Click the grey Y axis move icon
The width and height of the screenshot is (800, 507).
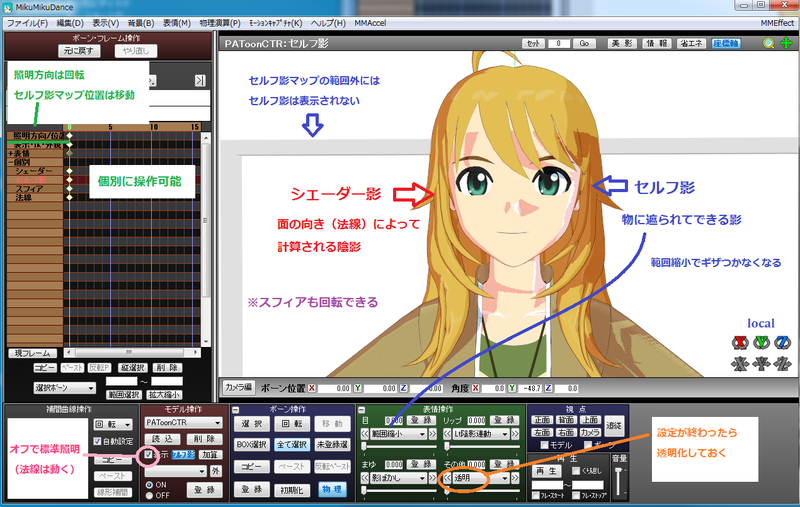[761, 363]
